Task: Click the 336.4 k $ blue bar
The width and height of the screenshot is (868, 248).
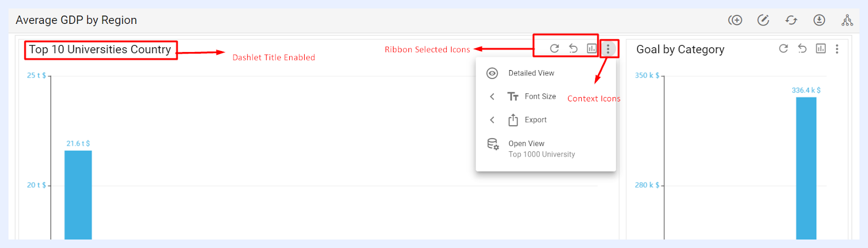Action: (806, 168)
